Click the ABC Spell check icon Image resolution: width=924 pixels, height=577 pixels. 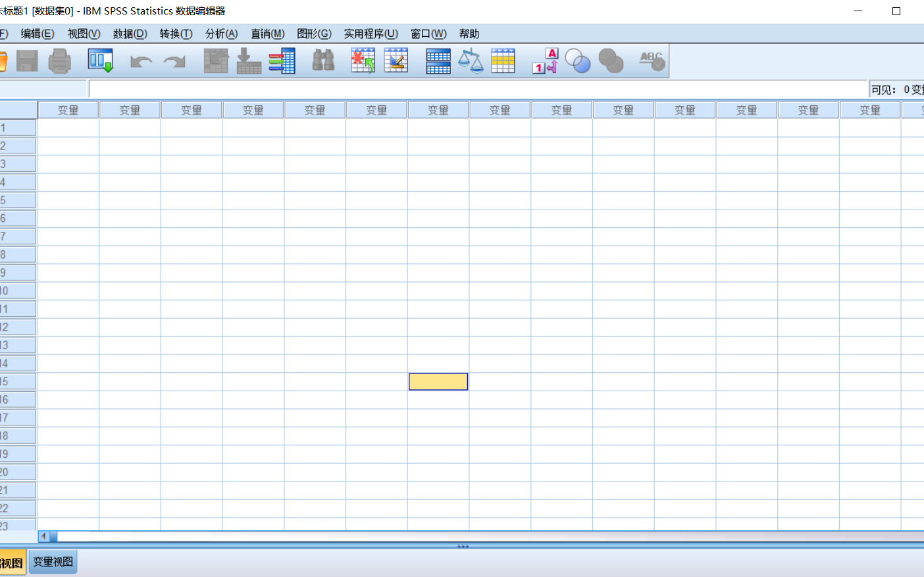(x=652, y=61)
